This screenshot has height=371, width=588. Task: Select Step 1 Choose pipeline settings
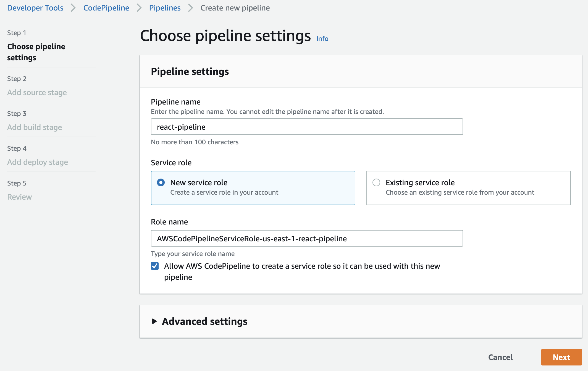tap(36, 52)
